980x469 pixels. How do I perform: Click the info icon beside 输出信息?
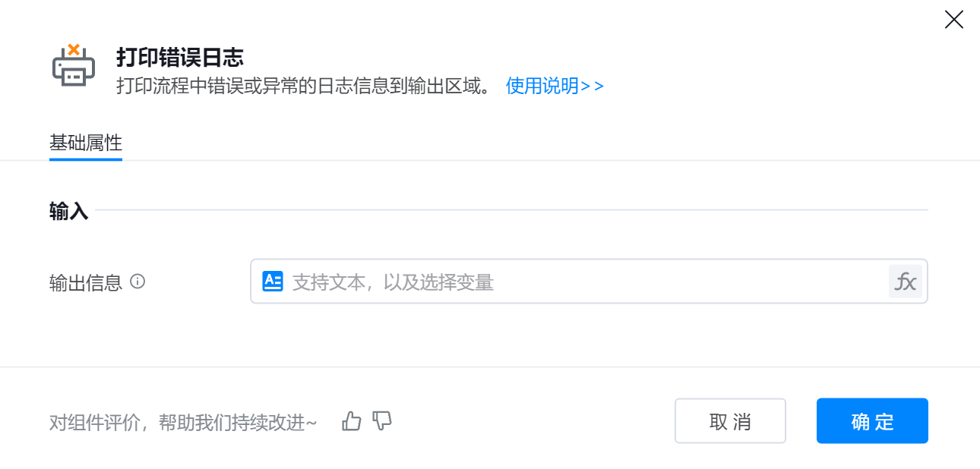tap(138, 282)
